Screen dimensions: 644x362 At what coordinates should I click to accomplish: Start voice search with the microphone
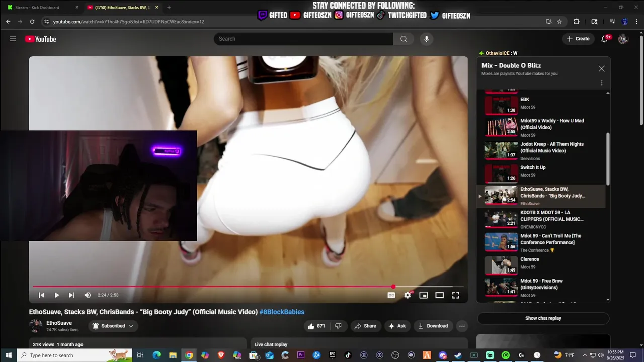tap(427, 39)
